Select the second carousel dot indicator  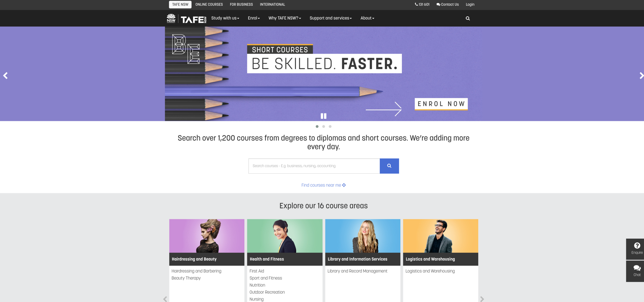coord(324,126)
